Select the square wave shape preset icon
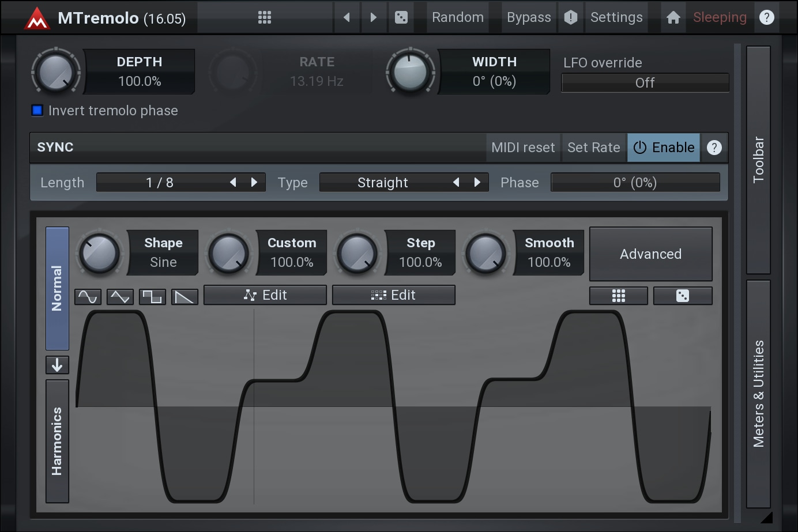Viewport: 798px width, 532px height. click(x=152, y=297)
